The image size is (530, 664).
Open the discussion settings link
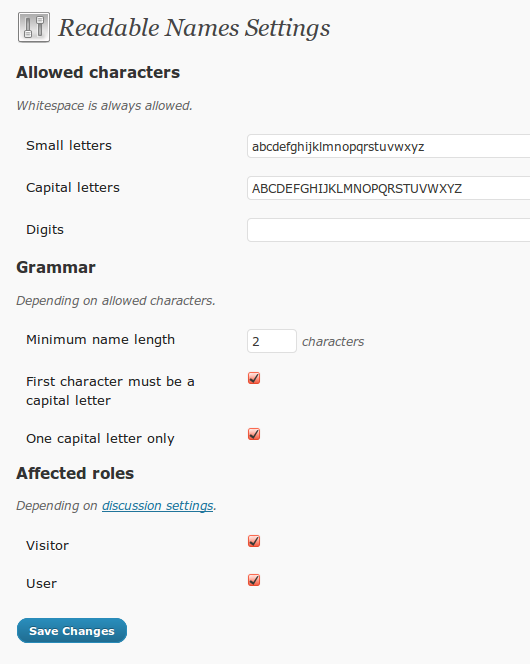[x=157, y=506]
